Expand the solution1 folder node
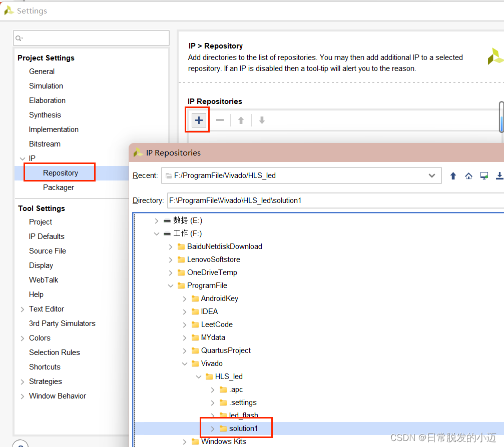504x447 pixels. point(213,428)
